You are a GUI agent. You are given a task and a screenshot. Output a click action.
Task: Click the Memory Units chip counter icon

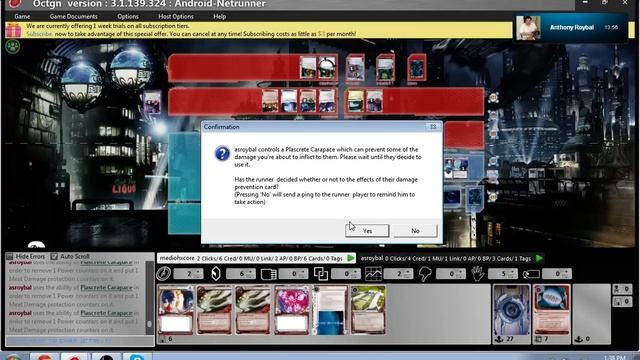tap(268, 274)
